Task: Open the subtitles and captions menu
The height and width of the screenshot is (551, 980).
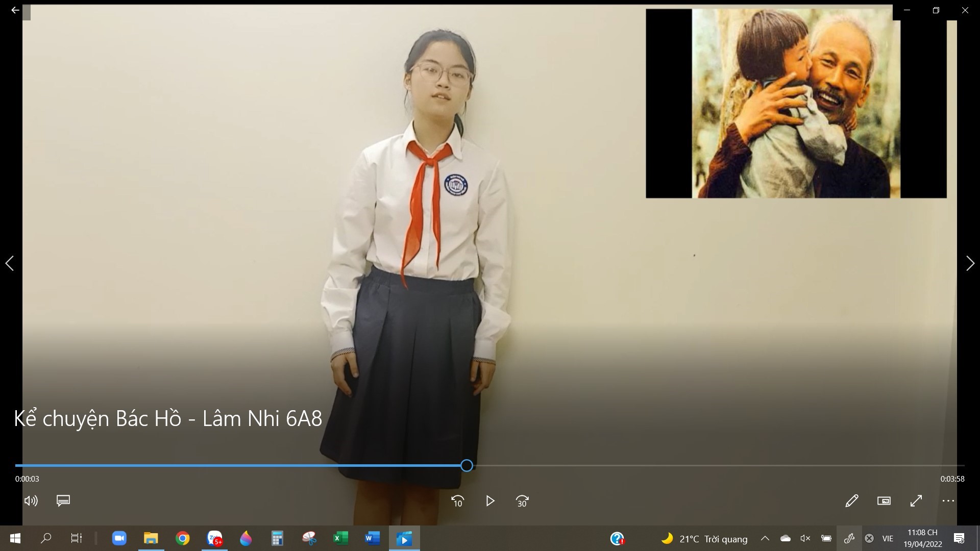Action: click(63, 501)
